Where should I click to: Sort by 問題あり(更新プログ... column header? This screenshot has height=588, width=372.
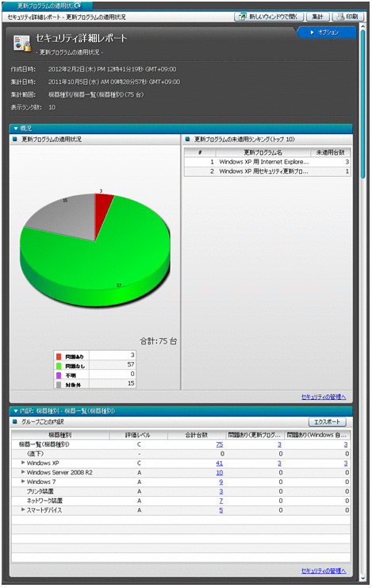tap(255, 435)
